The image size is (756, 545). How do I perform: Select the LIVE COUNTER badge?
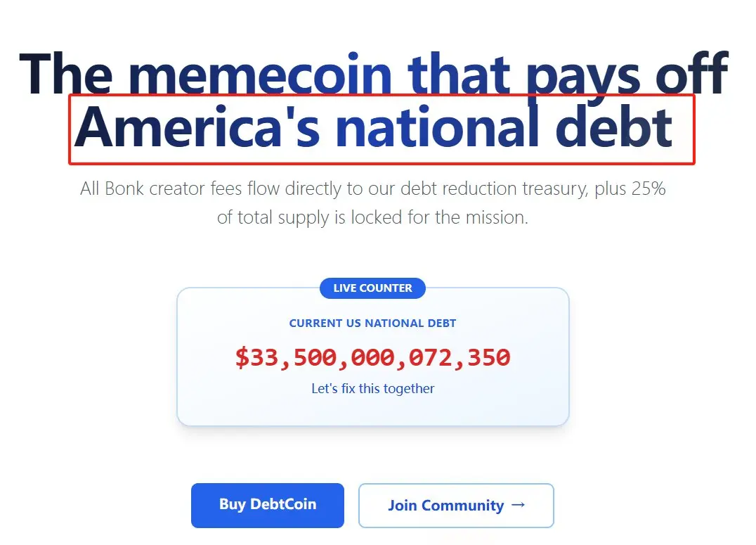click(x=372, y=288)
